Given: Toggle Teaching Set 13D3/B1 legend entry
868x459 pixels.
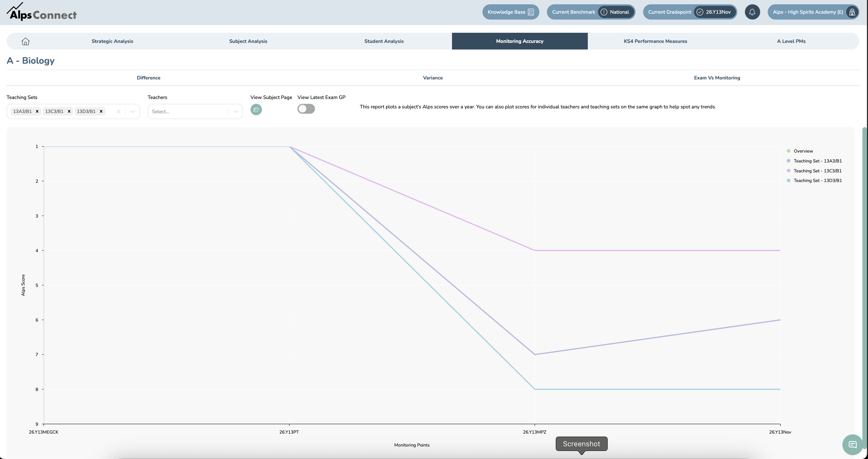Looking at the screenshot, I should click(x=814, y=180).
